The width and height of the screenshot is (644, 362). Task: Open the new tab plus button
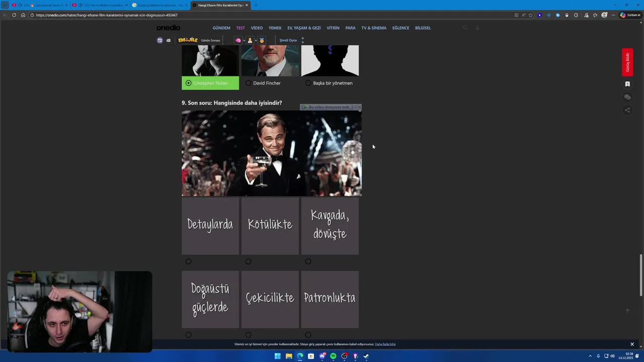tap(256, 5)
